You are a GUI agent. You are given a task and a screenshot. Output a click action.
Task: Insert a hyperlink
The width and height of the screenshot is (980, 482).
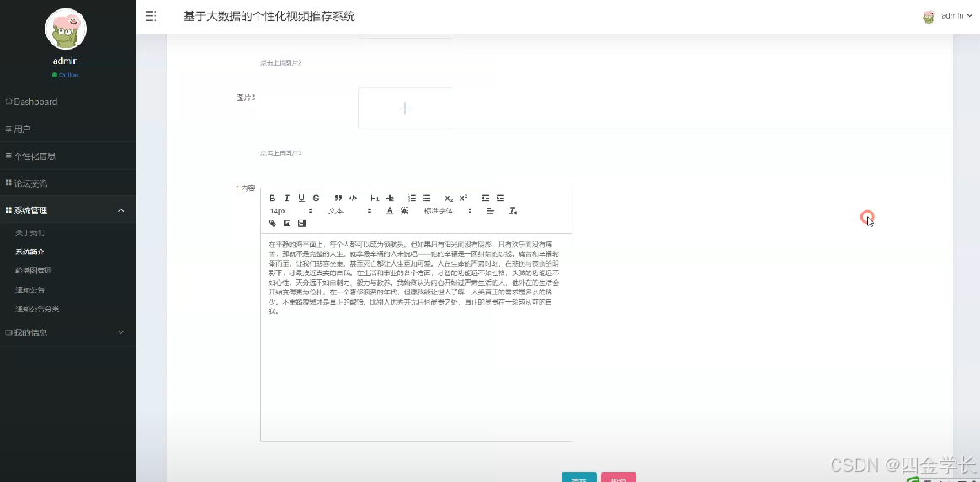click(273, 223)
